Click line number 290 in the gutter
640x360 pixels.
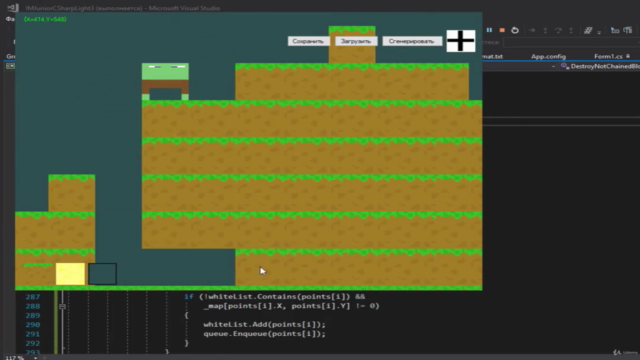click(x=33, y=324)
